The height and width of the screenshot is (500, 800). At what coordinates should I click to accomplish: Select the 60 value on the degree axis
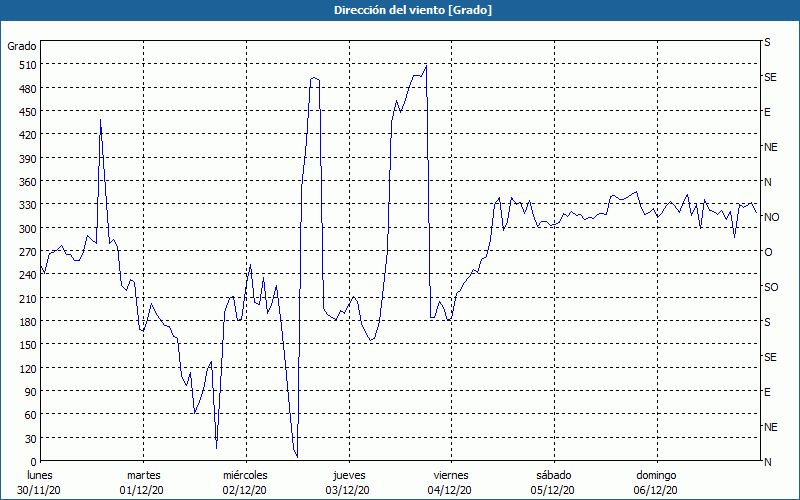(x=30, y=415)
